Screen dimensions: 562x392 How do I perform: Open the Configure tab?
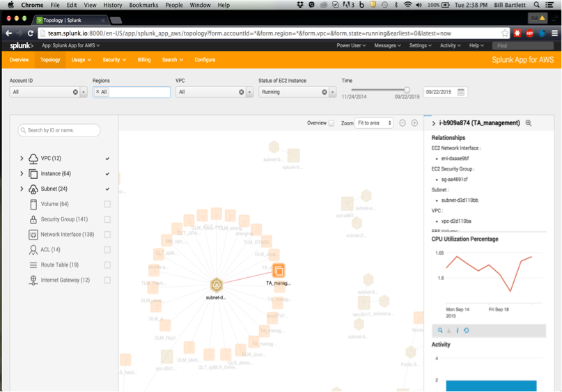point(205,60)
